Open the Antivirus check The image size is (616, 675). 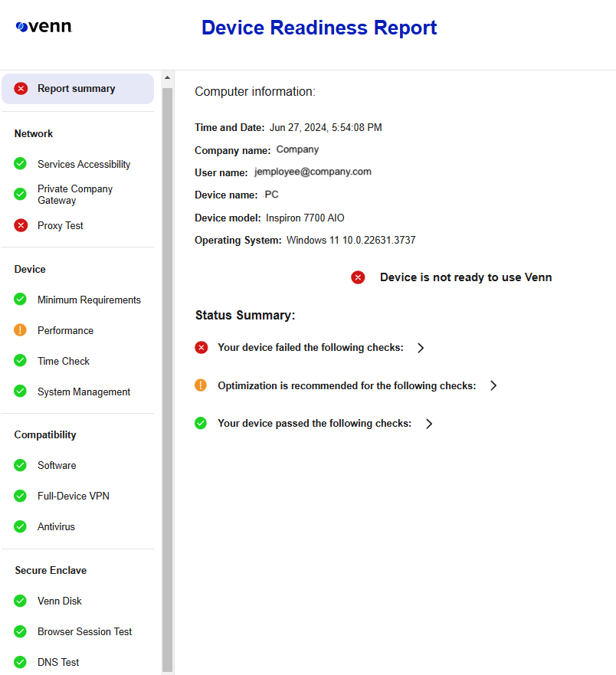click(56, 526)
